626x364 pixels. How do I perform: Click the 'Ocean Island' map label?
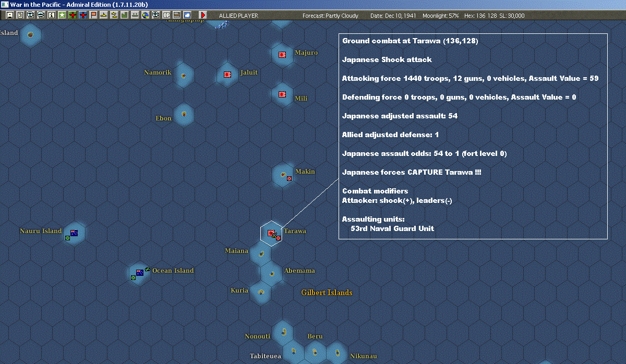[173, 271]
